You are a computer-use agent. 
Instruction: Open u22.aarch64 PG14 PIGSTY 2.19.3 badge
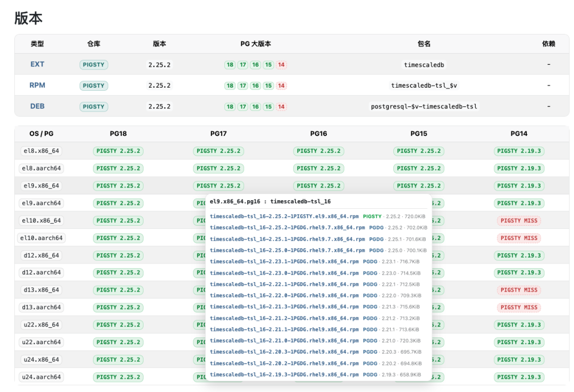tap(519, 342)
